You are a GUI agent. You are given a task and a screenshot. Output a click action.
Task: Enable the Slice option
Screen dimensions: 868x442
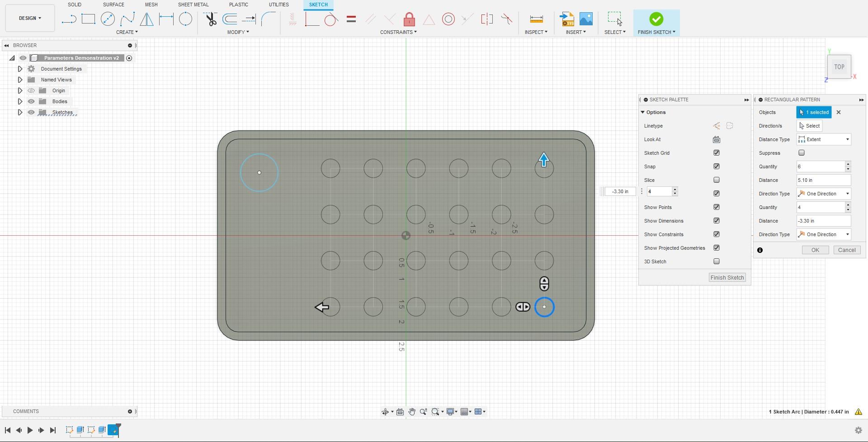click(x=717, y=180)
